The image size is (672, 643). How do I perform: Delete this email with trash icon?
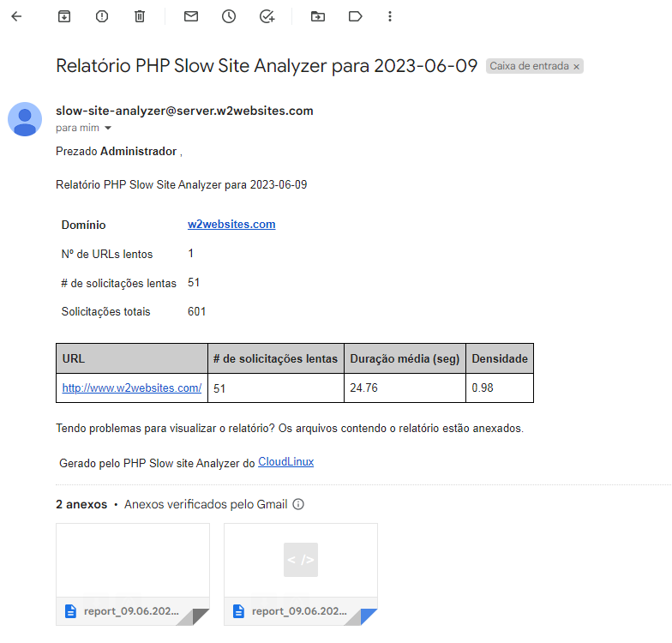click(x=140, y=17)
